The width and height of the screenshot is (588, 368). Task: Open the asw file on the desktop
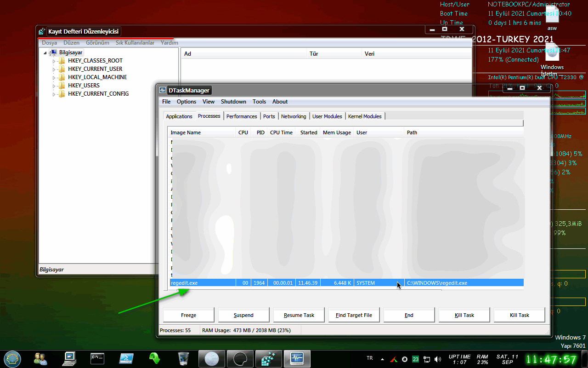point(552,18)
